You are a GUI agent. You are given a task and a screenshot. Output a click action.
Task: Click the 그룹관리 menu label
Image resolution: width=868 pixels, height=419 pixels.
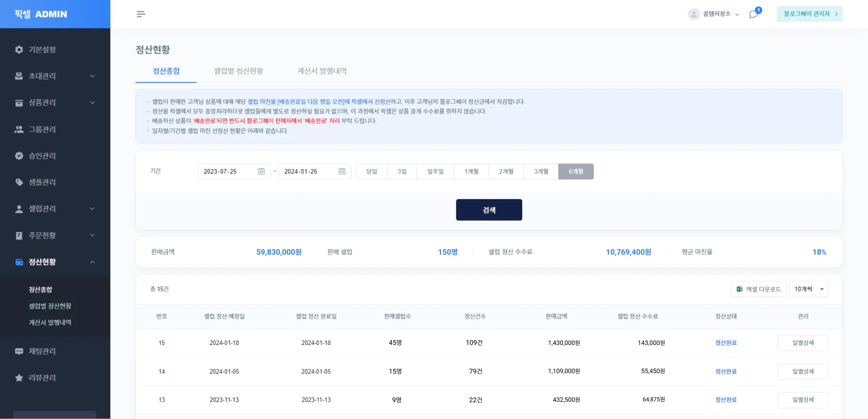coord(42,129)
